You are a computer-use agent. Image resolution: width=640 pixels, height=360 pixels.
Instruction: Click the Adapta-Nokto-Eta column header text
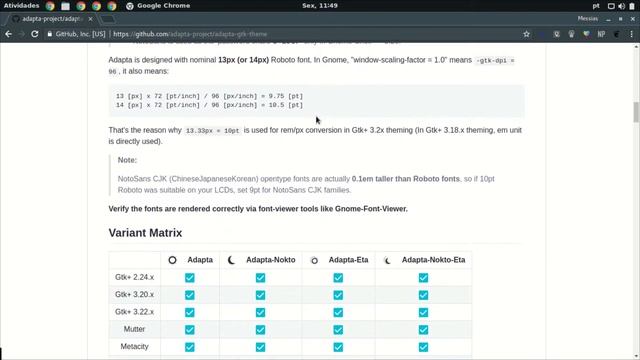click(433, 260)
